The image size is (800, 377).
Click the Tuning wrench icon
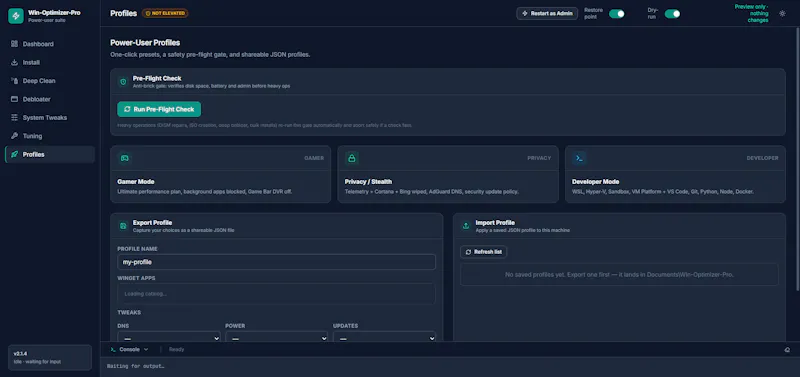[14, 136]
